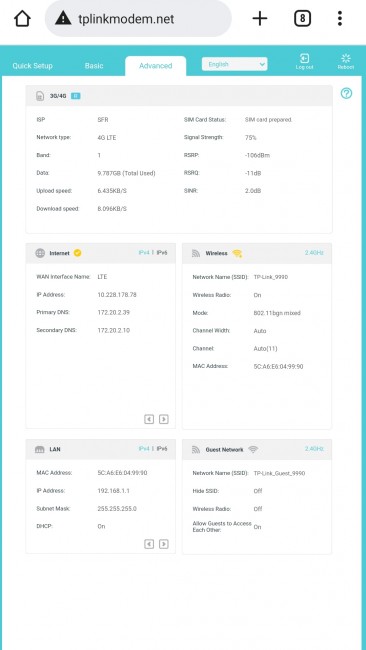Viewport: 366px width, 650px height.
Task: Click the RSRP value -106dBm
Action: (x=257, y=155)
